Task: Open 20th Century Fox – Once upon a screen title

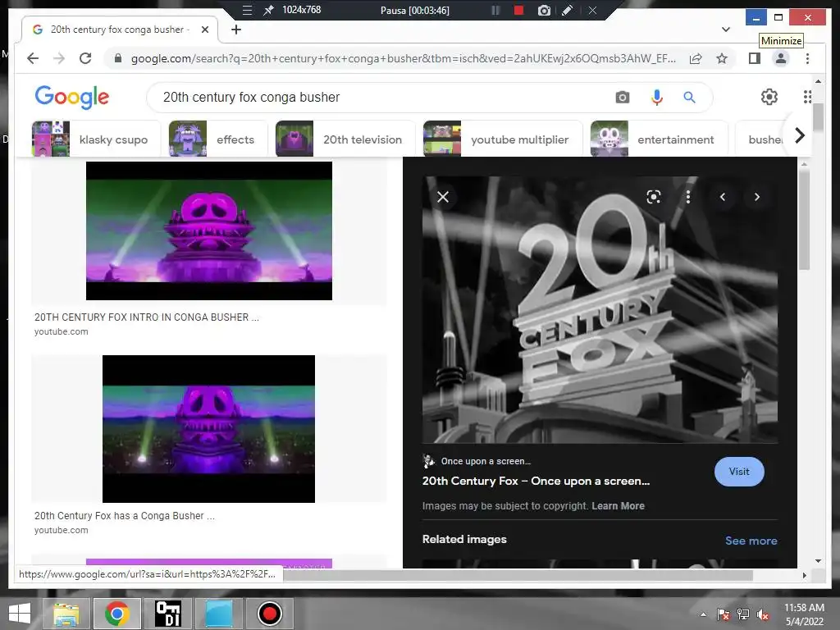Action: [x=536, y=481]
